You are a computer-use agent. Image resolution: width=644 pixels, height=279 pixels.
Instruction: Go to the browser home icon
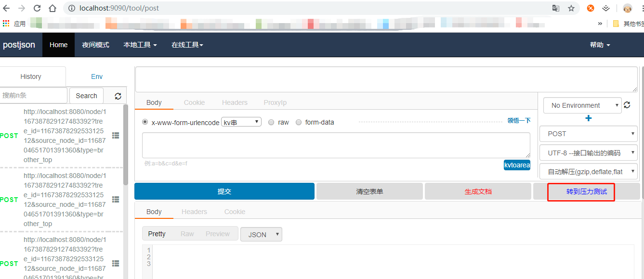(x=53, y=8)
